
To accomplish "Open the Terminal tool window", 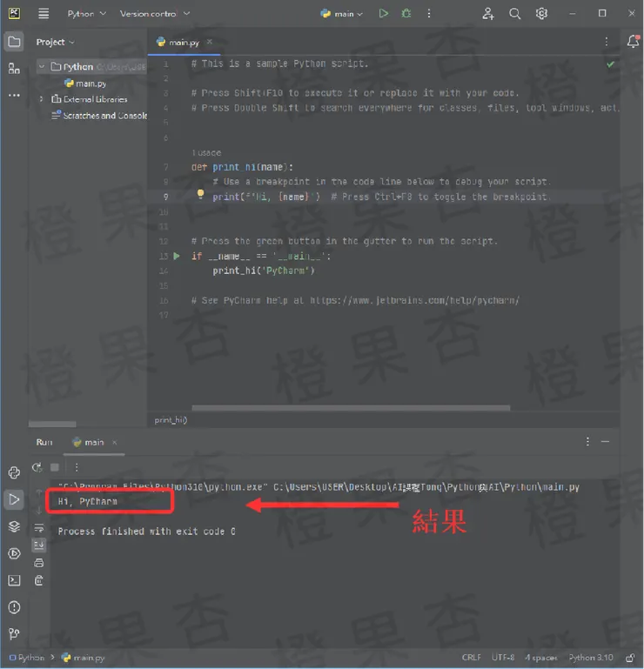I will (x=14, y=580).
